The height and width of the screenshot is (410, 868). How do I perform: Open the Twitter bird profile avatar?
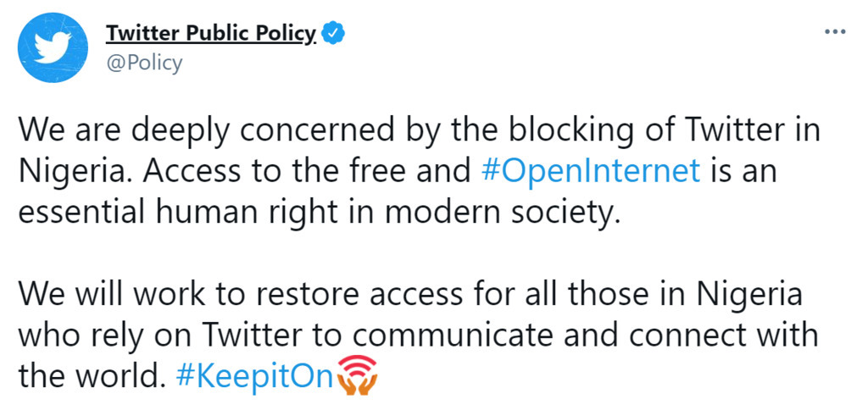click(x=53, y=47)
